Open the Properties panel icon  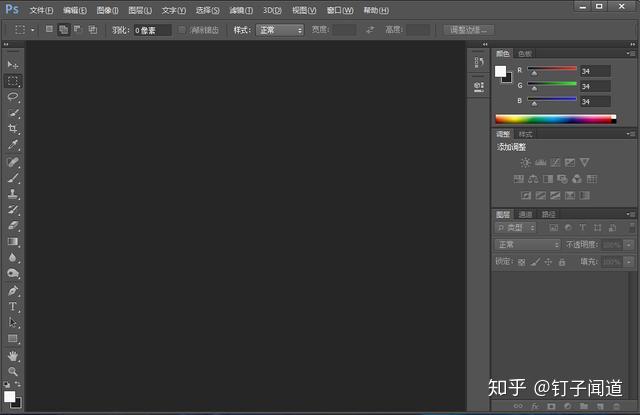click(x=479, y=87)
